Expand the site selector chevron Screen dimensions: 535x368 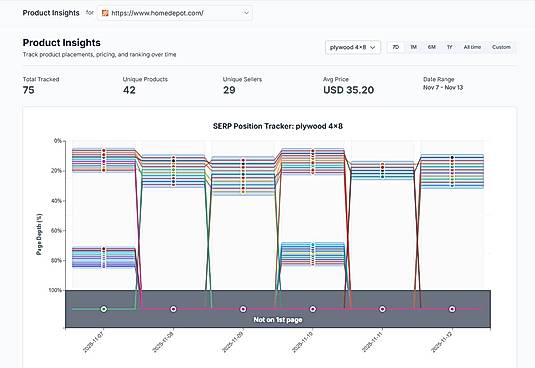click(x=246, y=13)
